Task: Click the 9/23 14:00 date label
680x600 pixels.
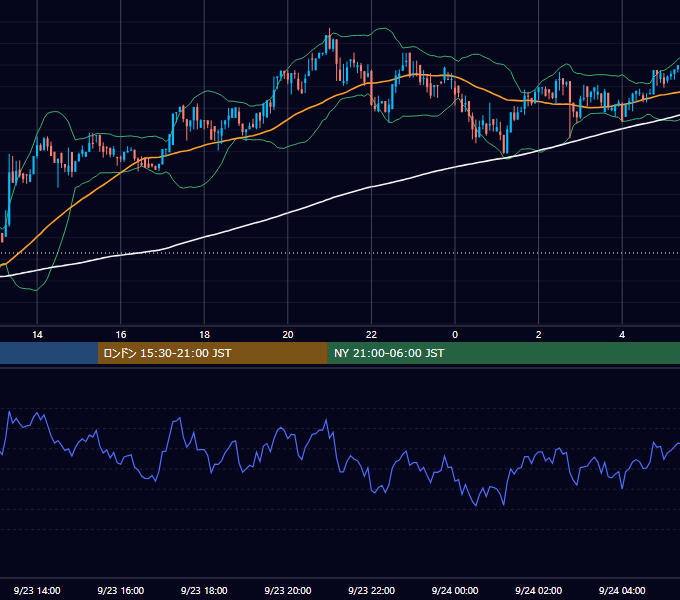Action: pos(37,590)
